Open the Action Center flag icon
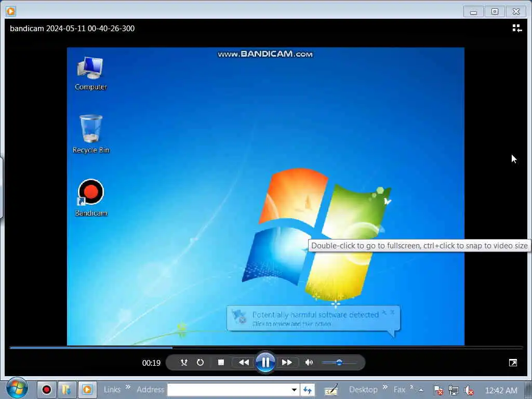 tap(438, 390)
